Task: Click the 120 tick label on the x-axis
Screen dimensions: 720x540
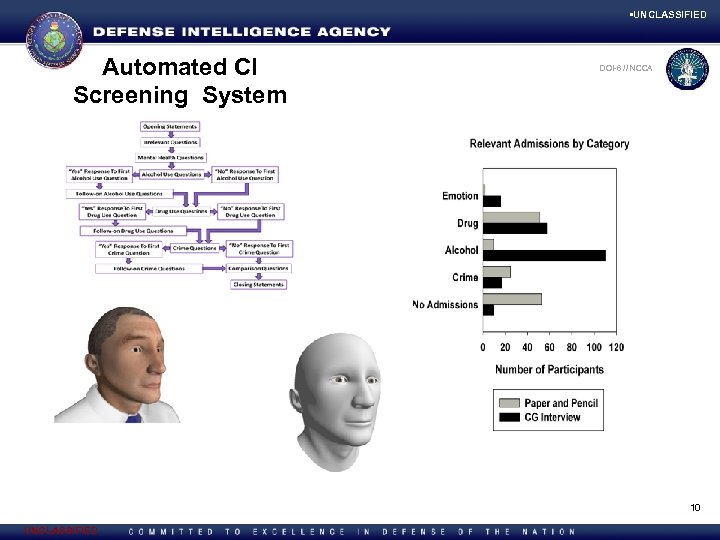Action: pyautogui.click(x=616, y=347)
